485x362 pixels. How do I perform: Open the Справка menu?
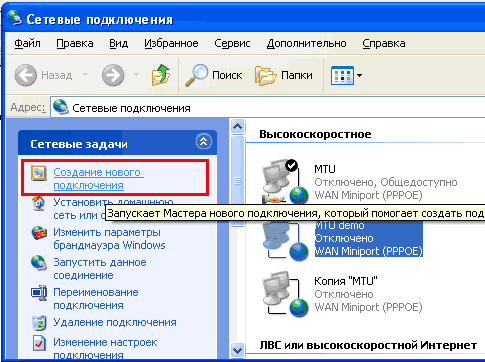[384, 43]
